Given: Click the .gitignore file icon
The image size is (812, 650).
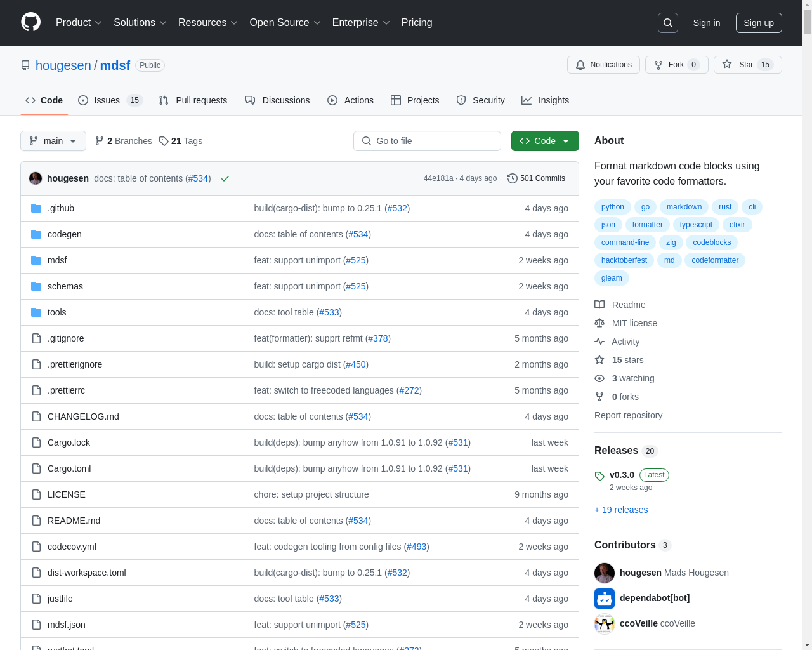Looking at the screenshot, I should [x=36, y=338].
